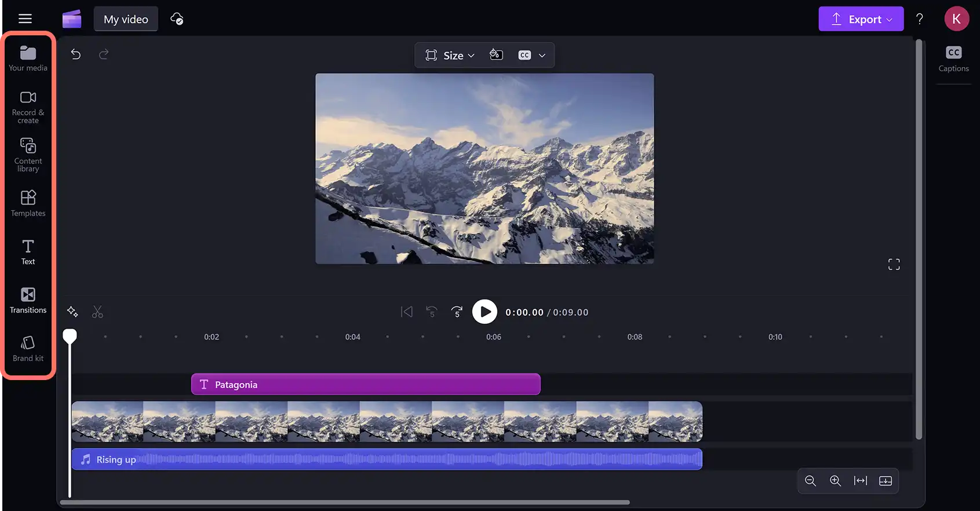Open the Captions tab on right sidebar
Screen dimensions: 980x511
pos(953,59)
